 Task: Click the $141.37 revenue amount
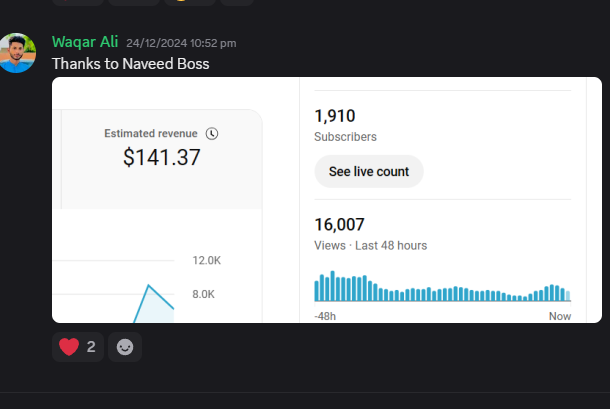click(162, 157)
